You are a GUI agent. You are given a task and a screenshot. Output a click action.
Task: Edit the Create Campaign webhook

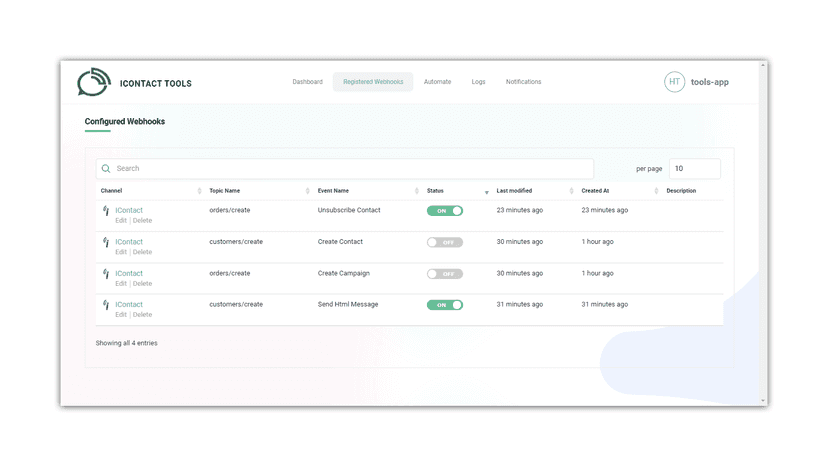coord(121,284)
